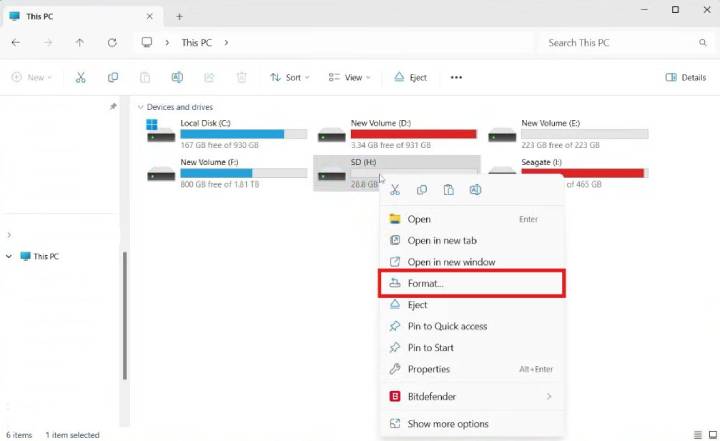The height and width of the screenshot is (441, 720).
Task: Open the New dropdown
Action: (31, 77)
